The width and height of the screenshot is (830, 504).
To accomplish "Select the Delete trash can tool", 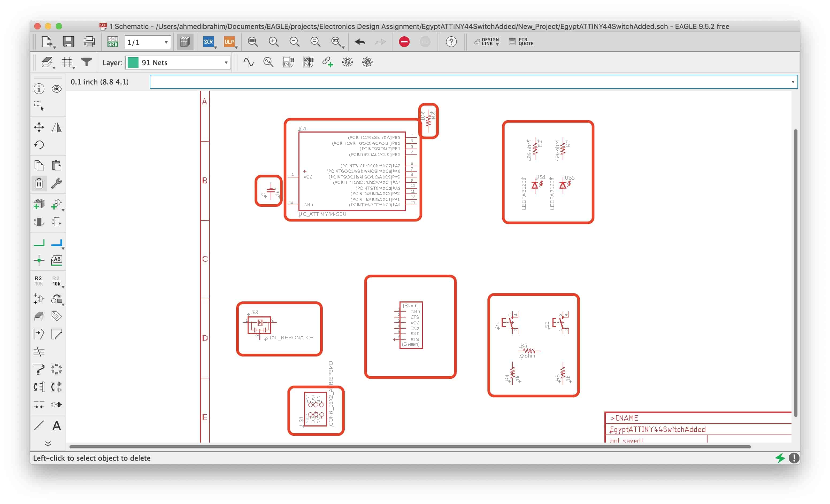I will [x=39, y=184].
